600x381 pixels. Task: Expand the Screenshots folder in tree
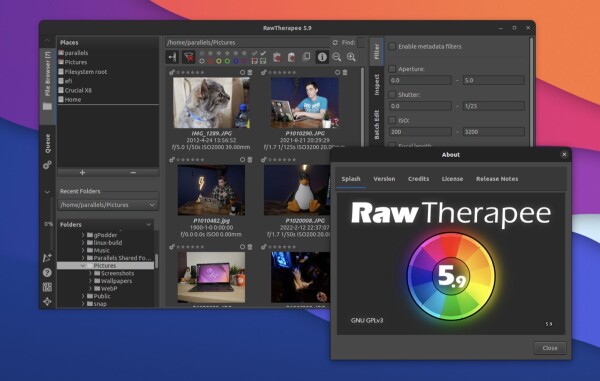[90, 273]
